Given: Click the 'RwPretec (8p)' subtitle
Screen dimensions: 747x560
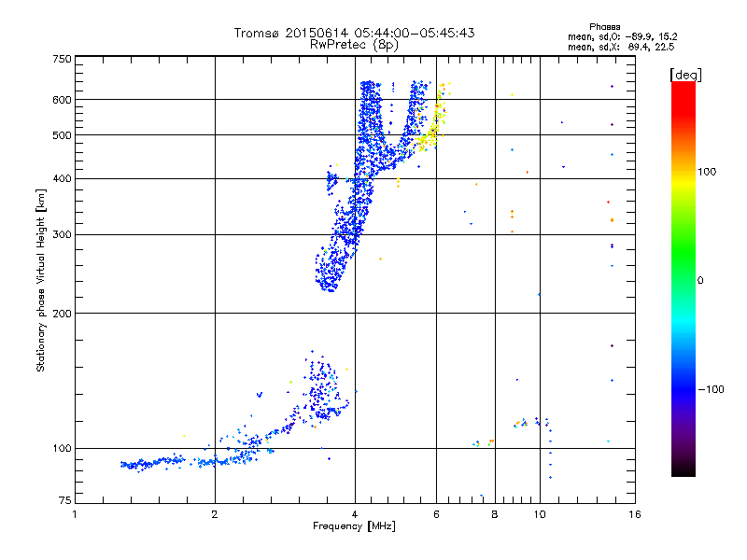Looking at the screenshot, I should [x=354, y=45].
